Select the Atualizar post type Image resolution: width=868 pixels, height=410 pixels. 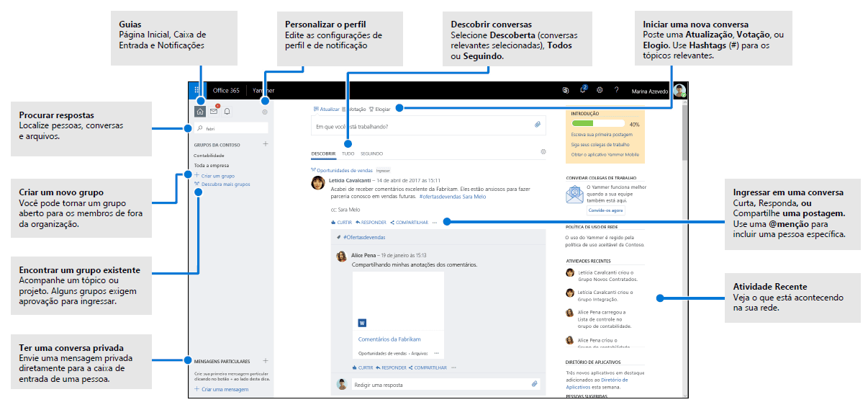pos(326,110)
